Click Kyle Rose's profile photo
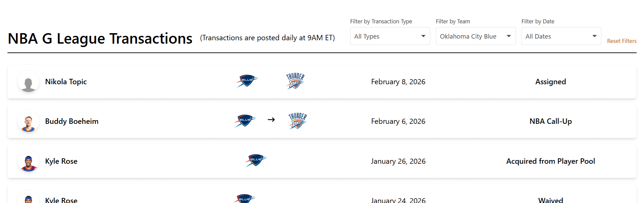Viewport: 644px width, 203px height. click(x=28, y=161)
